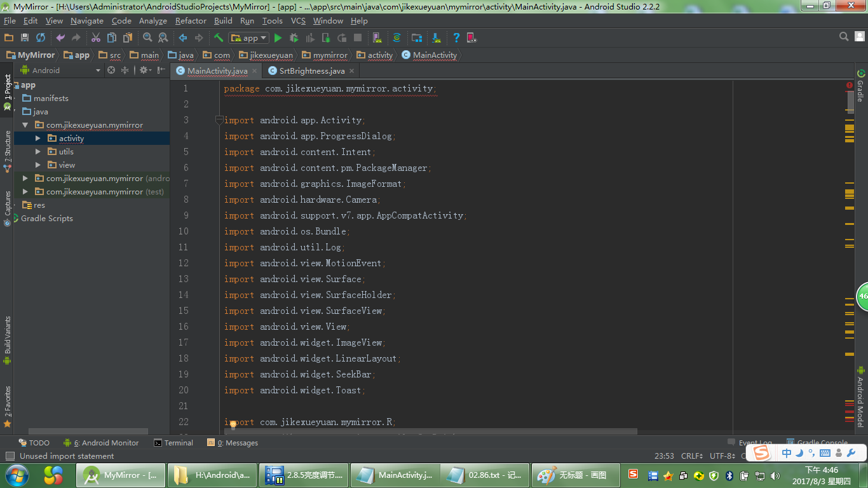This screenshot has width=868, height=488.
Task: Click the editor vertical scrollbar thumb
Action: (x=850, y=103)
